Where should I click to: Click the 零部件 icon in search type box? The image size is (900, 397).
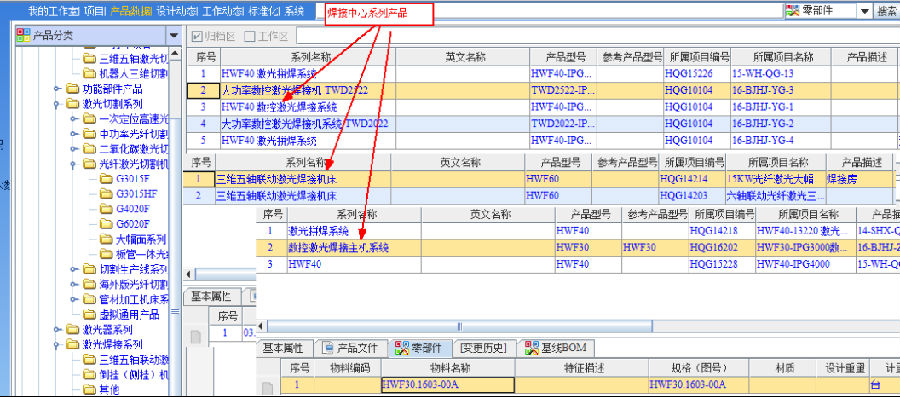793,10
